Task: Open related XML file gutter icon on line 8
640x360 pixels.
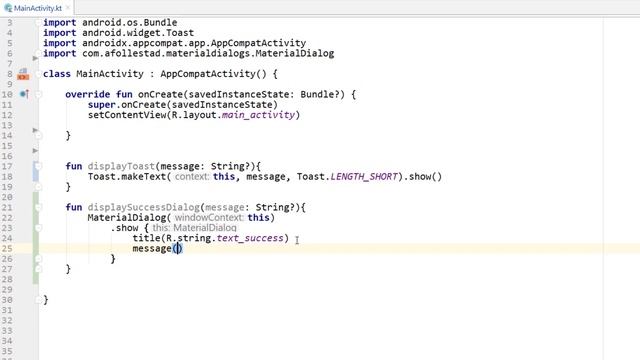Action: [23, 74]
